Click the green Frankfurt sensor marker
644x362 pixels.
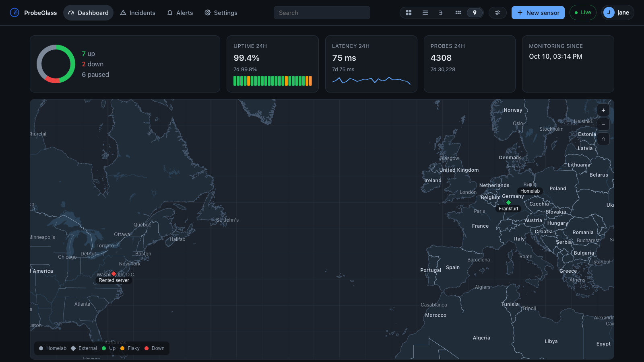(x=508, y=202)
